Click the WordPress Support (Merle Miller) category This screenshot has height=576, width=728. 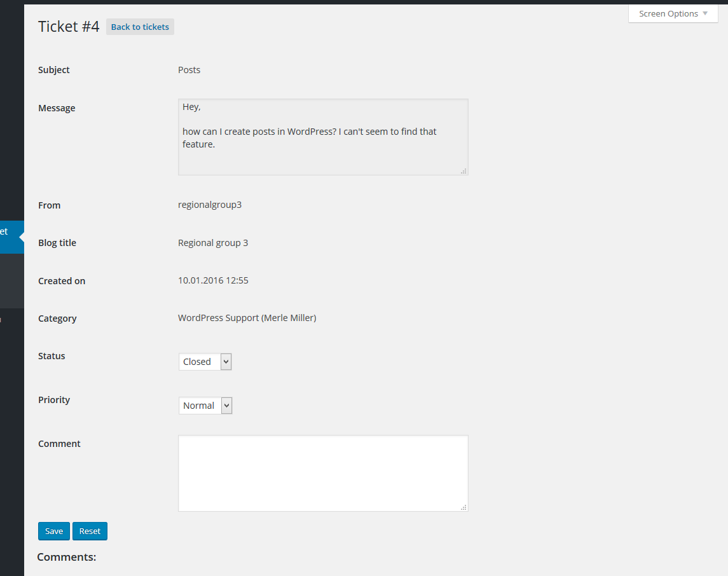[247, 318]
